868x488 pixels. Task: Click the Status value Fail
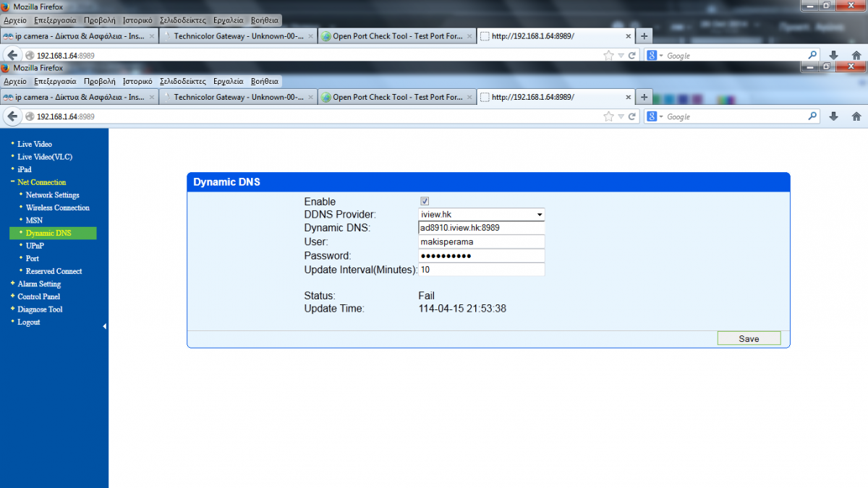pyautogui.click(x=426, y=296)
